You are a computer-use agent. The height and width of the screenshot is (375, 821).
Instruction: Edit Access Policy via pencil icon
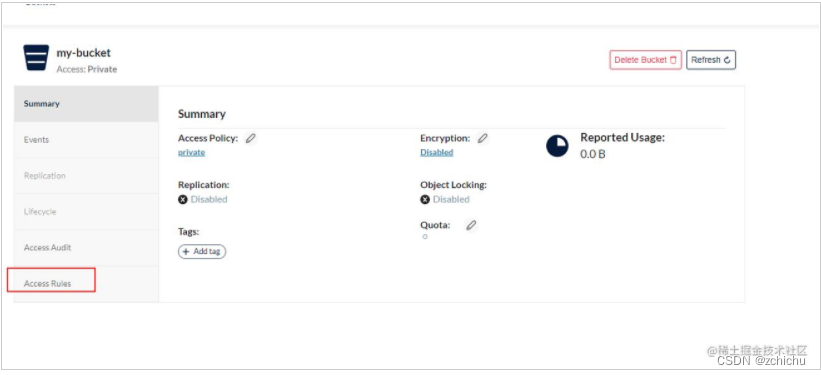(x=251, y=138)
